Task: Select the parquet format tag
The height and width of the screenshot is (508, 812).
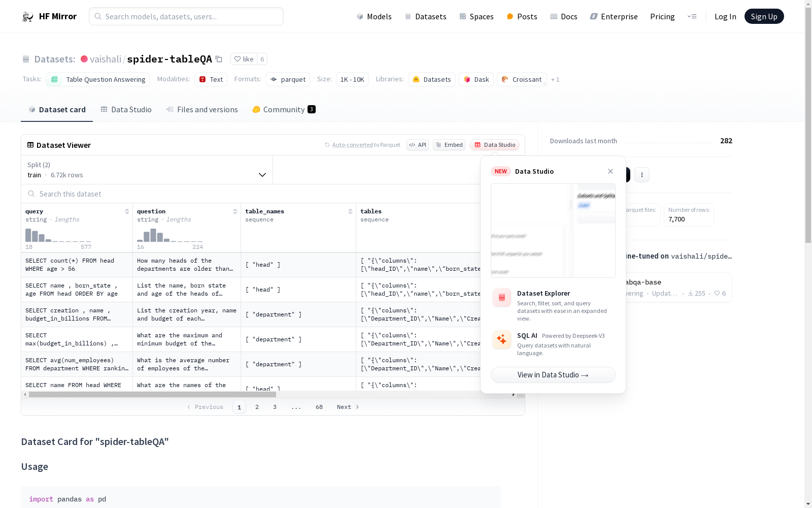Action: [x=288, y=79]
